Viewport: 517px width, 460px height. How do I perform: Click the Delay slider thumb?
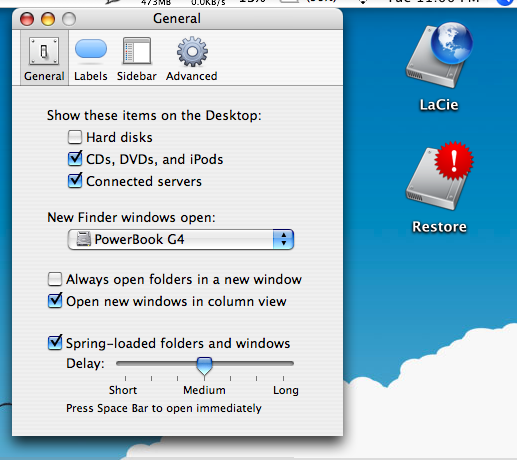coord(204,366)
